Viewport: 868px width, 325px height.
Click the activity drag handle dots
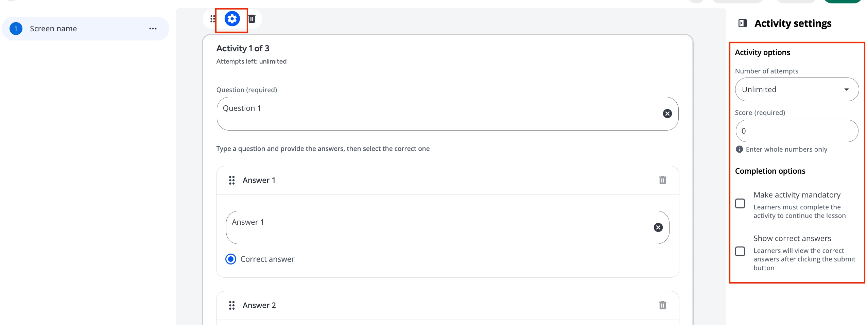coord(213,19)
